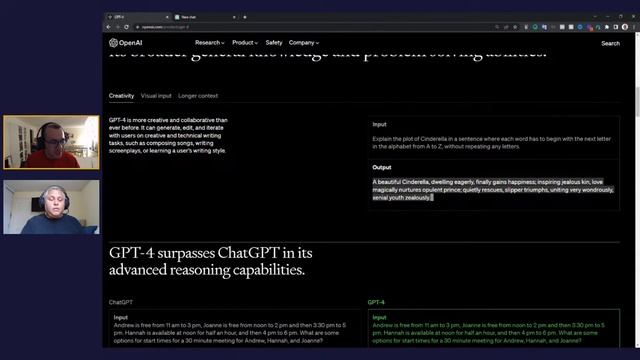
Task: Open a new tab with the plus icon
Action: (245, 17)
